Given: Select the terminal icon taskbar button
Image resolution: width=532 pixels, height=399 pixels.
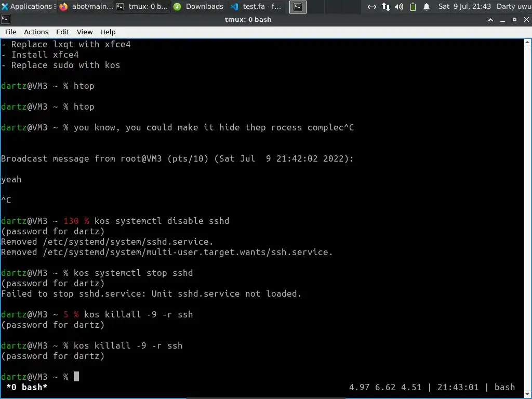Looking at the screenshot, I should [298, 7].
